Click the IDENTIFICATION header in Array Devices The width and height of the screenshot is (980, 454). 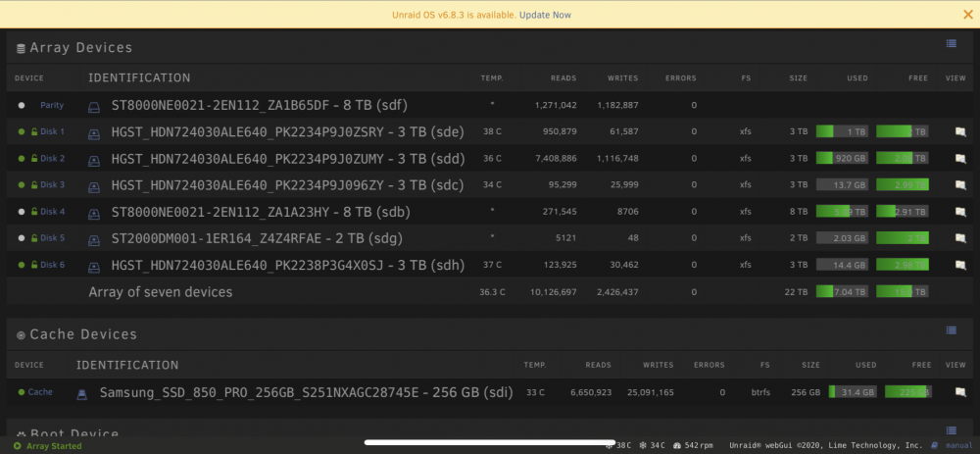pyautogui.click(x=139, y=78)
